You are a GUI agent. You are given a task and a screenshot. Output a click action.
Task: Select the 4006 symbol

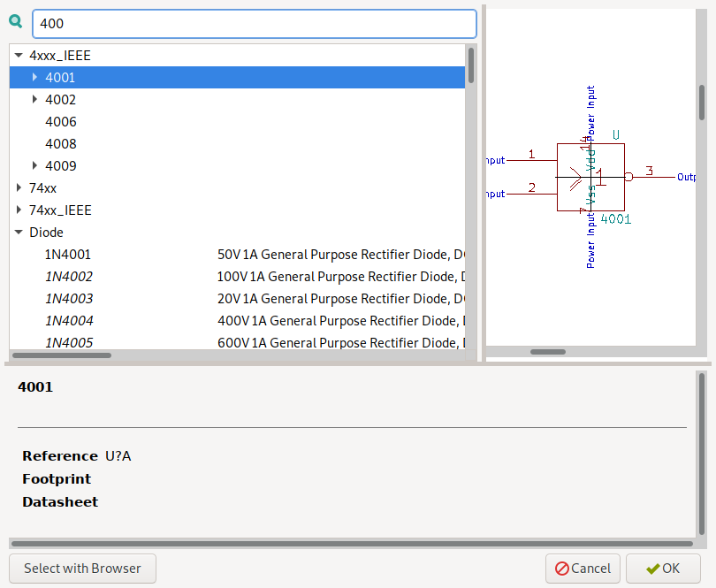tap(61, 122)
